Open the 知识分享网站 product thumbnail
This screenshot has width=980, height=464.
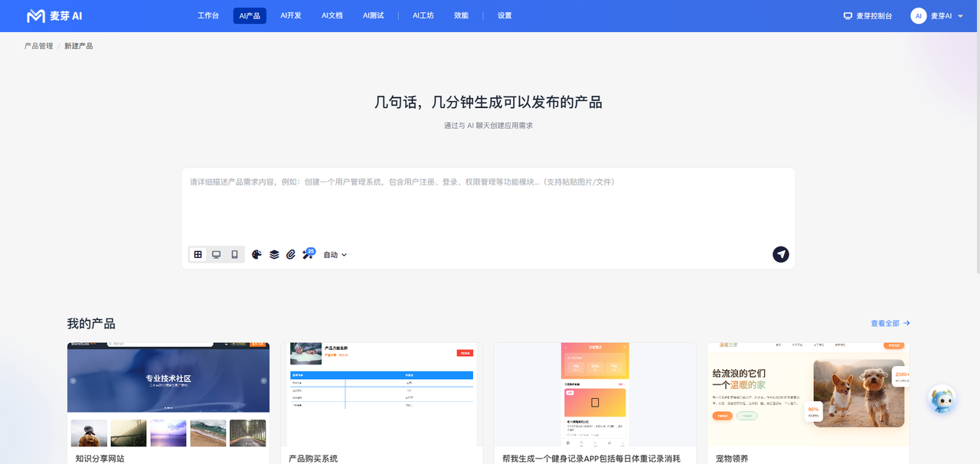168,394
